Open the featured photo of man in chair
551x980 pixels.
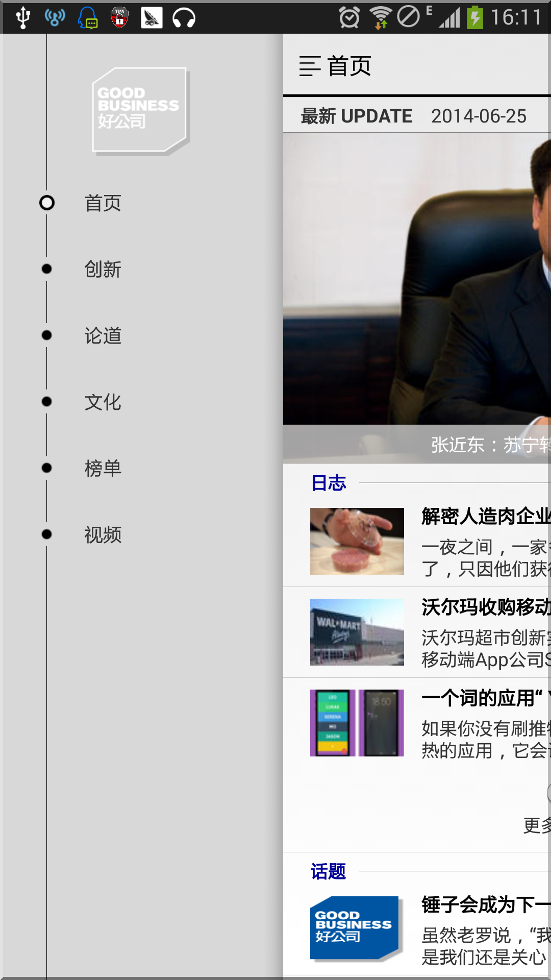point(417,279)
